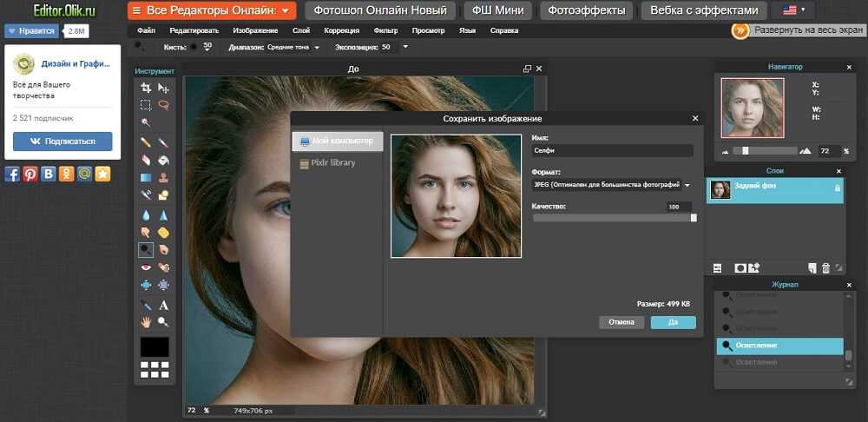Click the Pinterest share icon
This screenshot has height=422, width=868.
[30, 174]
